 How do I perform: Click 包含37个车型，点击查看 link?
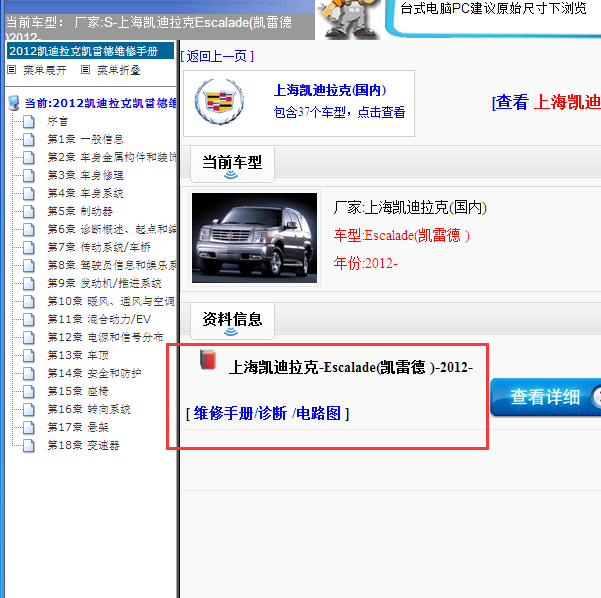(339, 112)
